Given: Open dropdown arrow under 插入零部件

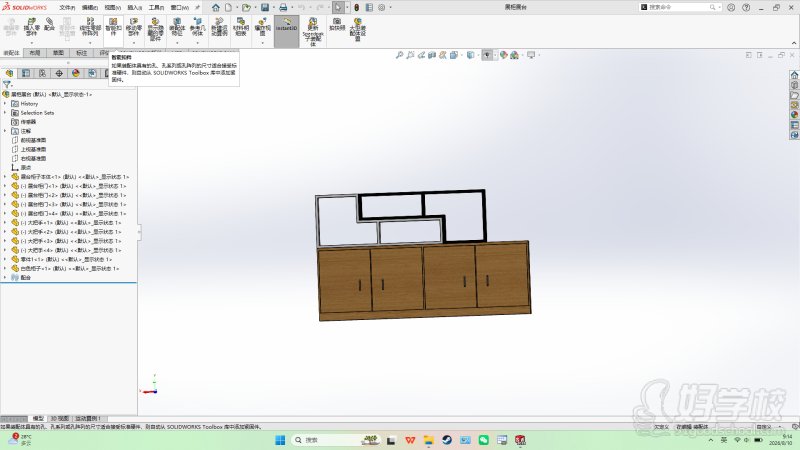Looking at the screenshot, I should click(32, 43).
